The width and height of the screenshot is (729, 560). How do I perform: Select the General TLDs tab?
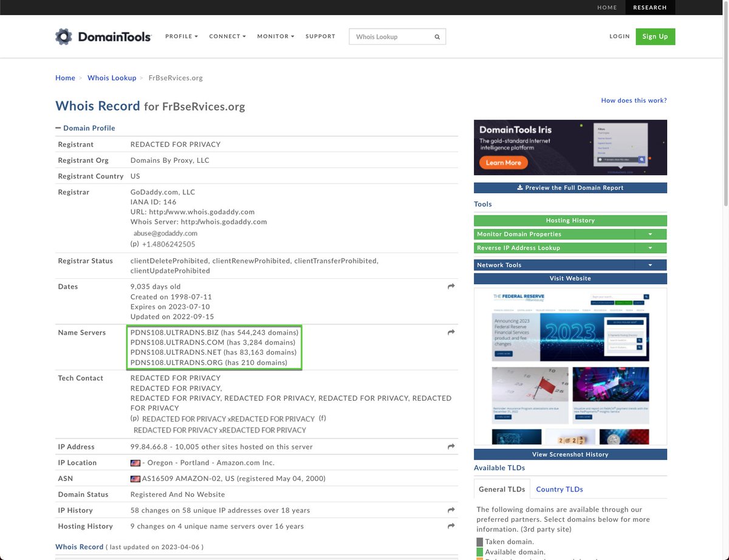point(502,489)
